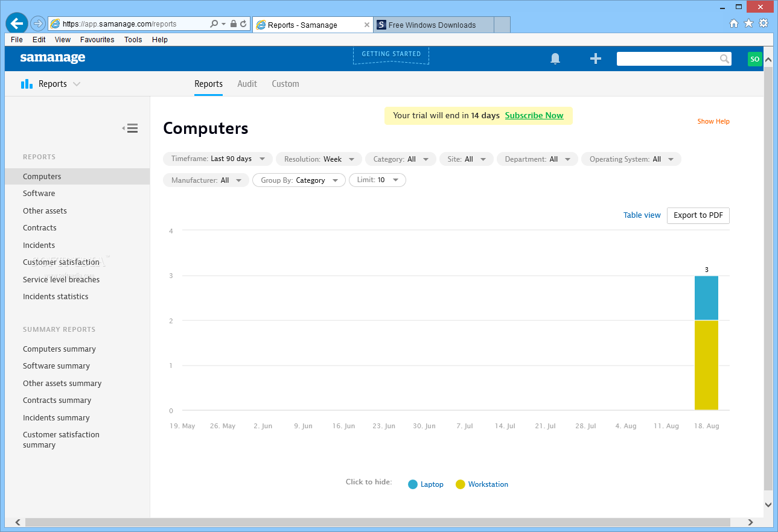Click the Reports bar chart icon
Viewport: 778px width, 532px height.
(x=27, y=84)
